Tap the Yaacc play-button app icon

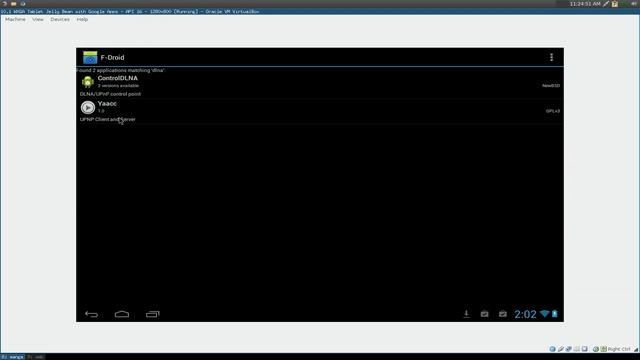point(88,107)
